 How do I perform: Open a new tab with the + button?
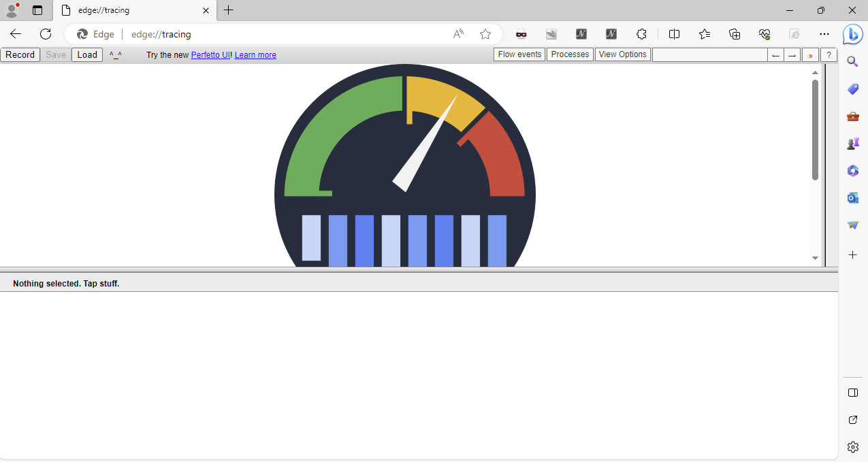pyautogui.click(x=228, y=10)
